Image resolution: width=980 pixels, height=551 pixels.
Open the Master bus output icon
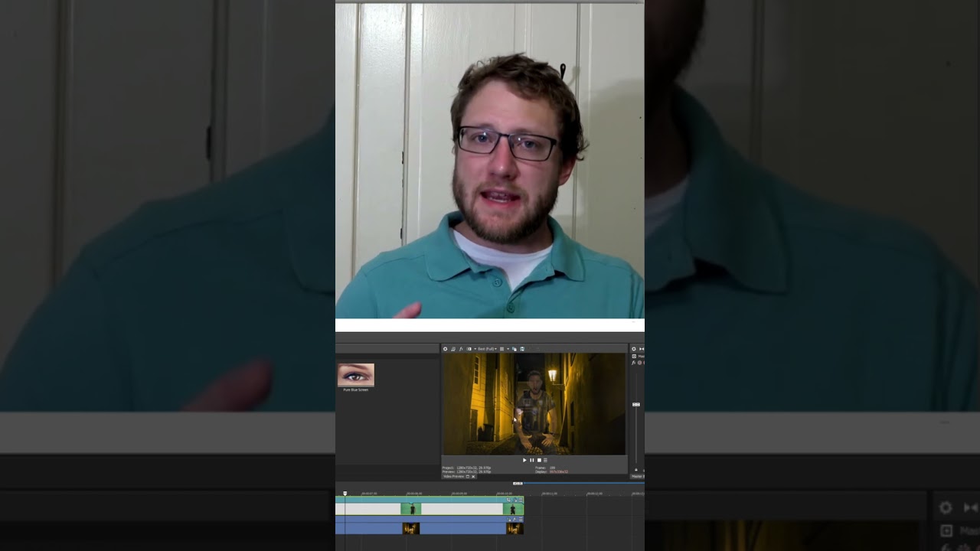(634, 356)
